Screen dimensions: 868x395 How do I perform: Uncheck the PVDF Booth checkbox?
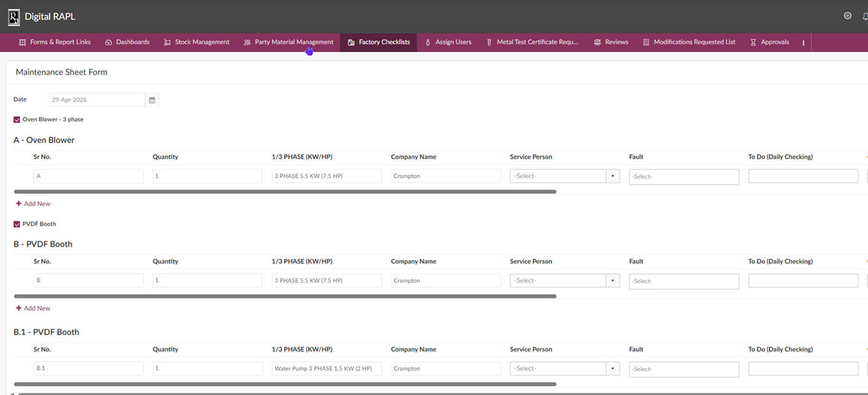click(17, 224)
